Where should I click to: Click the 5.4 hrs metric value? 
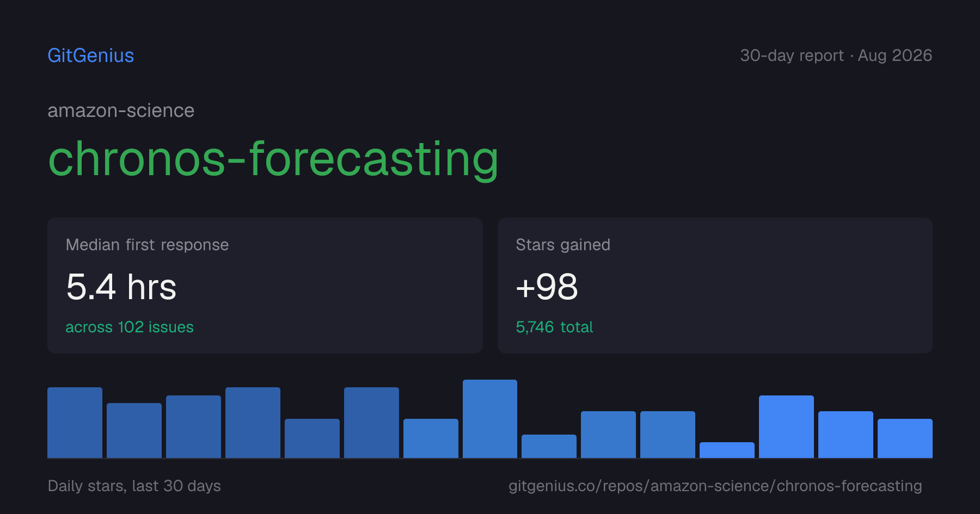tap(121, 287)
